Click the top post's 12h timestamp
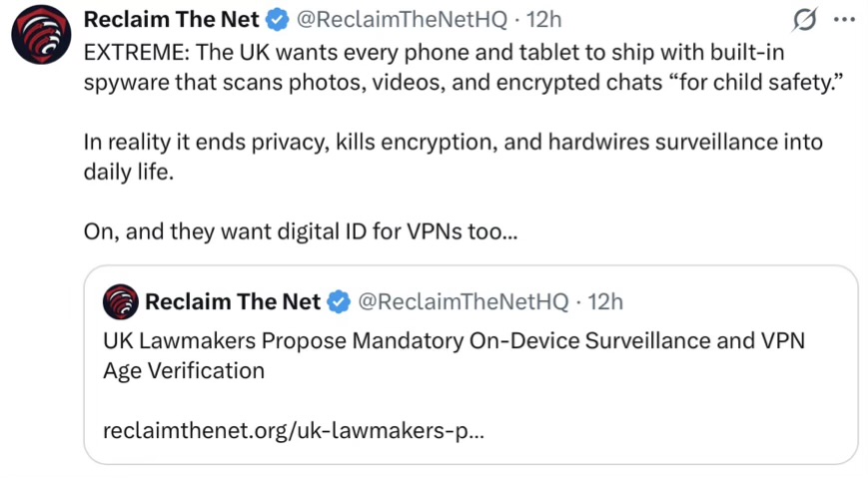Image resolution: width=868 pixels, height=478 pixels. click(x=544, y=19)
